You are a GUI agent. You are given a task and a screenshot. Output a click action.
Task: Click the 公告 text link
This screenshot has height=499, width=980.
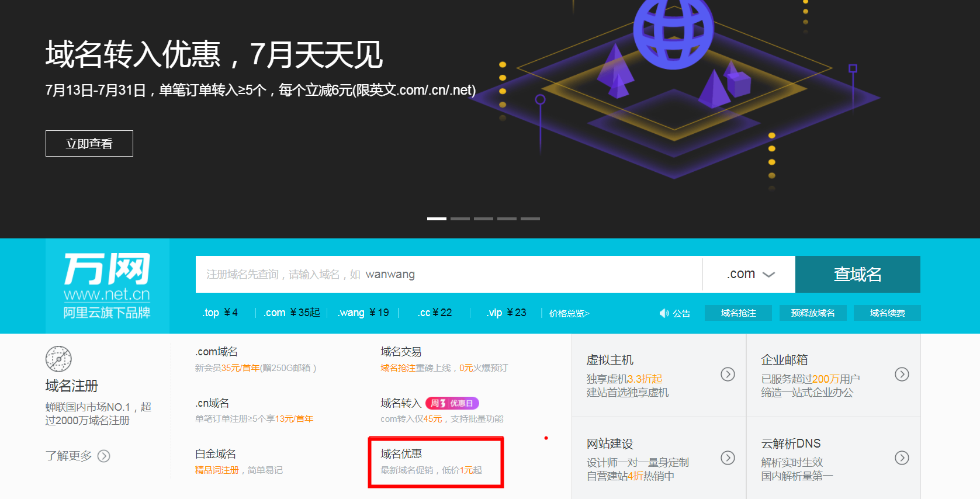coord(681,314)
